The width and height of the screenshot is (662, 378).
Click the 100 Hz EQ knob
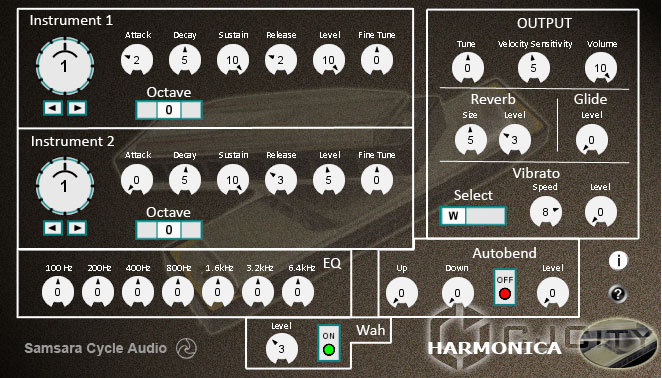pos(58,291)
